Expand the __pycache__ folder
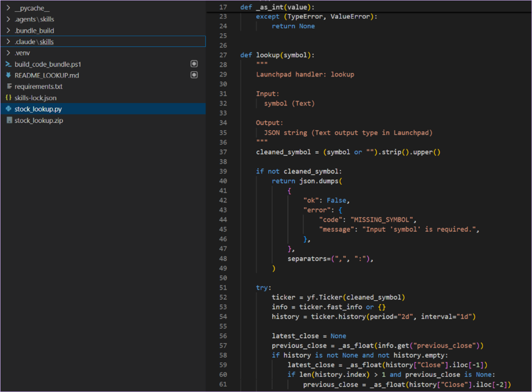The image size is (532, 392). tap(8, 8)
